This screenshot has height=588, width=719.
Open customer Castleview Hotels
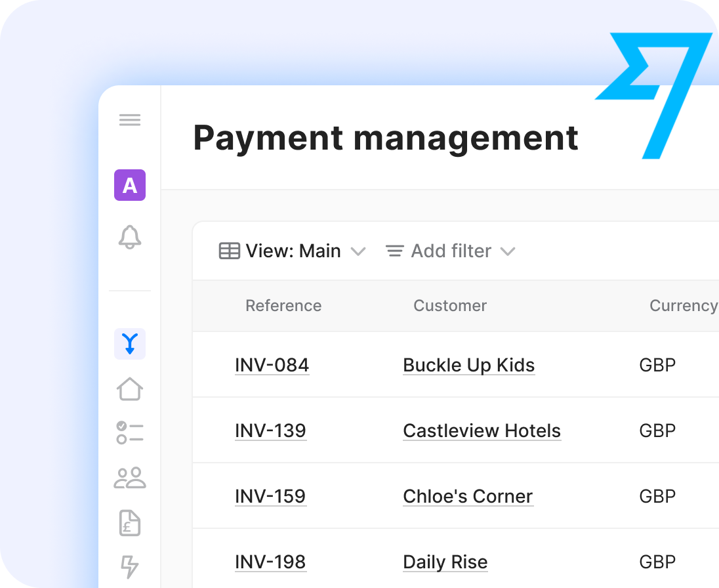click(482, 430)
